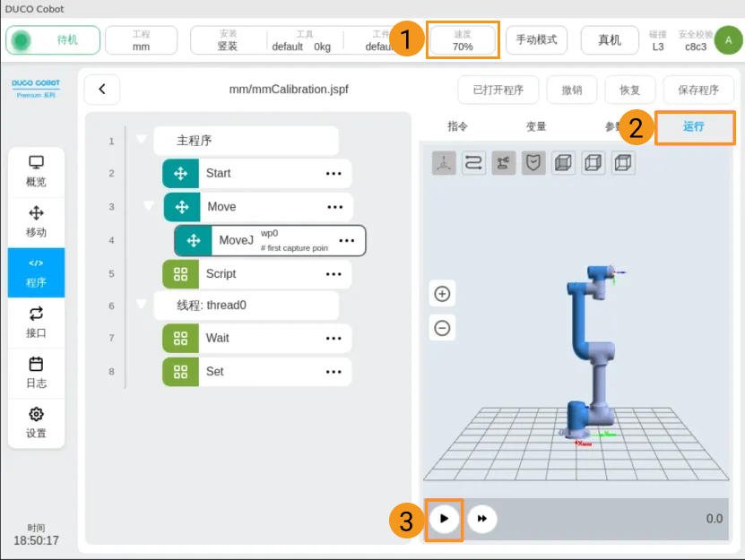Screen dimensions: 745x560
Task: Click the 真机 real robot button
Action: point(610,40)
